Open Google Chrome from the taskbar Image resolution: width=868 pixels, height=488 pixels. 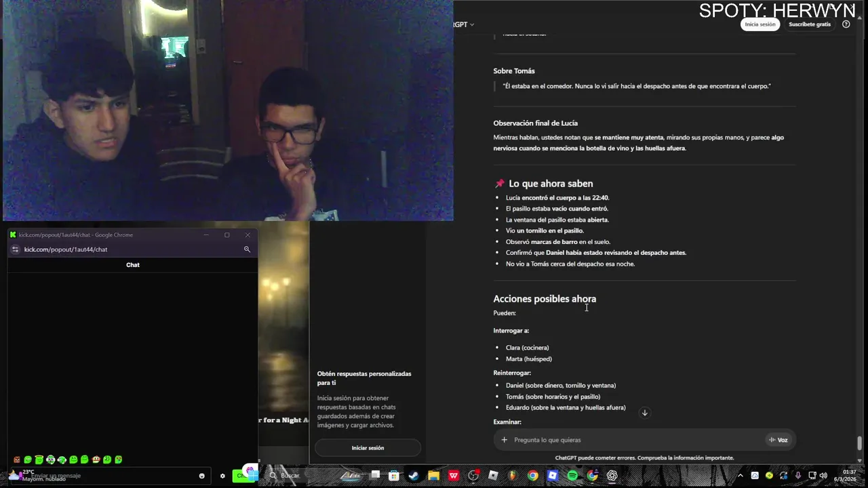click(x=533, y=476)
